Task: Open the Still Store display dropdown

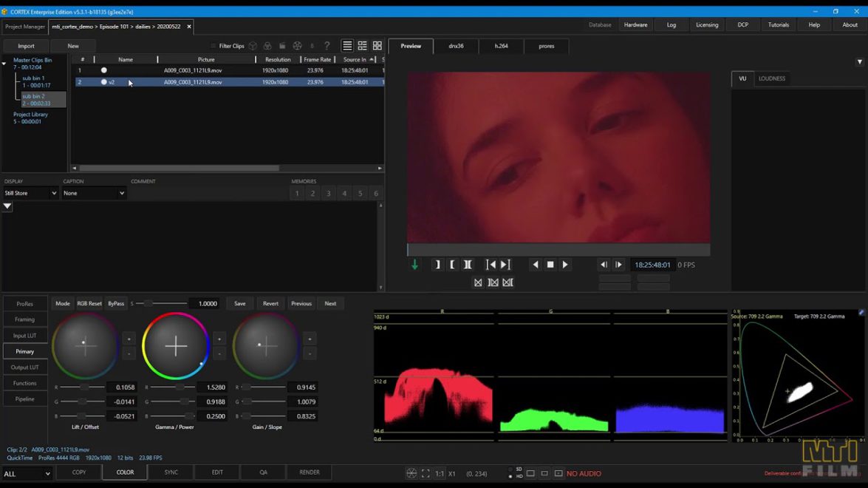Action: (x=30, y=193)
